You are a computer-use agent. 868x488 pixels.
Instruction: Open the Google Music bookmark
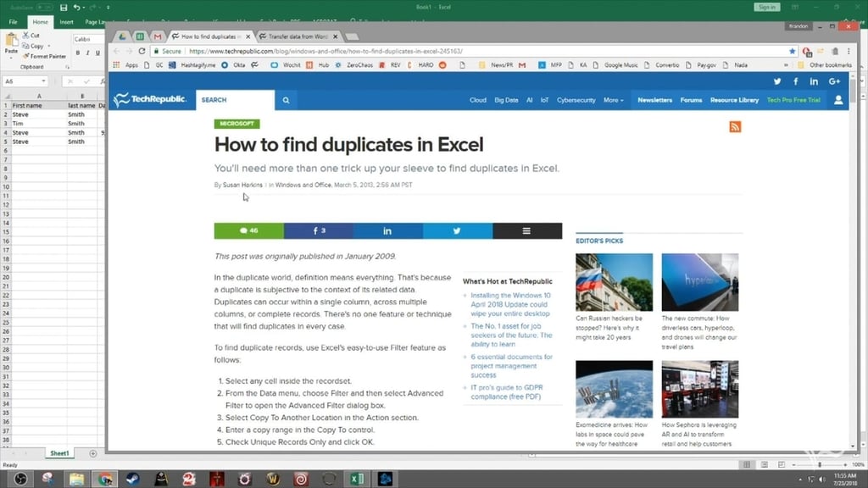(615, 65)
